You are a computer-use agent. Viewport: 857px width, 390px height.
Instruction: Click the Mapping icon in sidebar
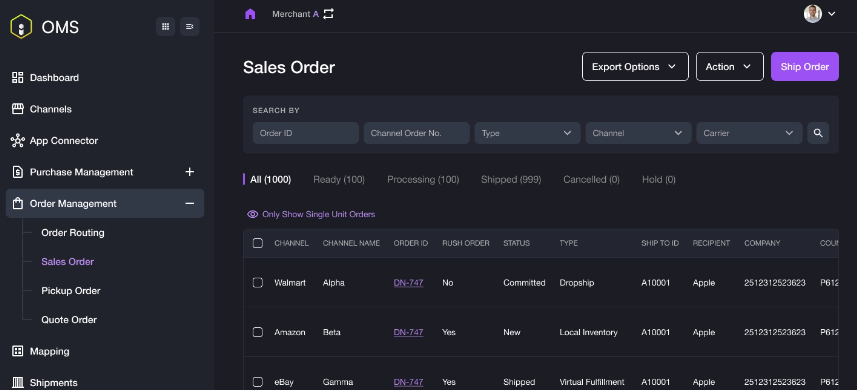pyautogui.click(x=17, y=351)
